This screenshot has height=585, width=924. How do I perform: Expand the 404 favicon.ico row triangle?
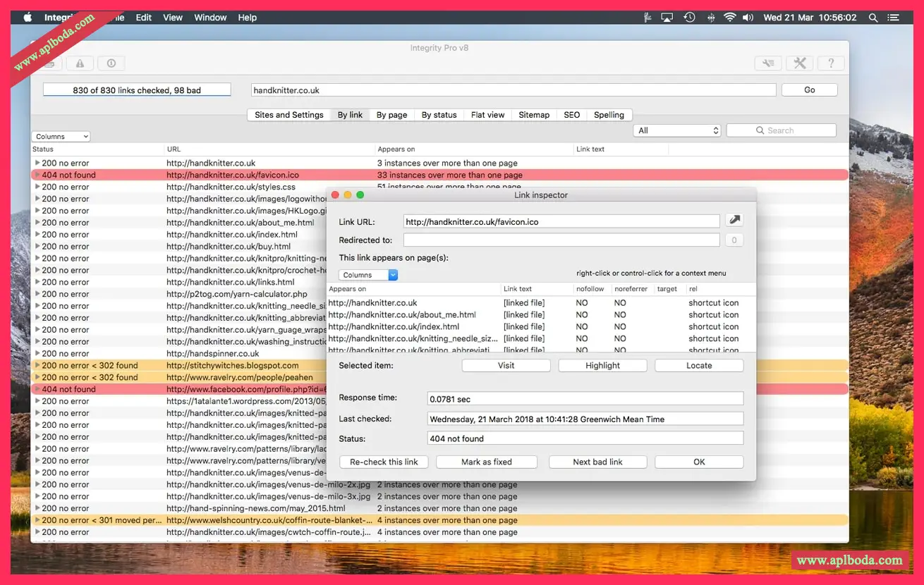point(37,175)
